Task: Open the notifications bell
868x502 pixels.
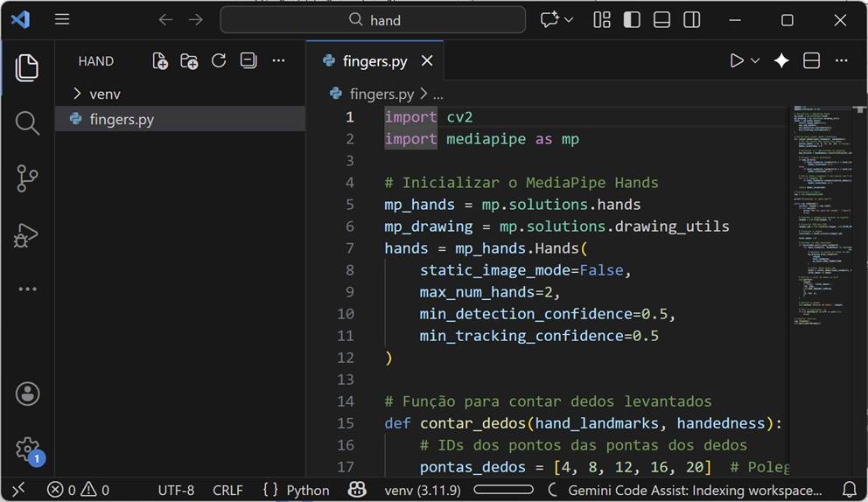Action: [x=849, y=489]
